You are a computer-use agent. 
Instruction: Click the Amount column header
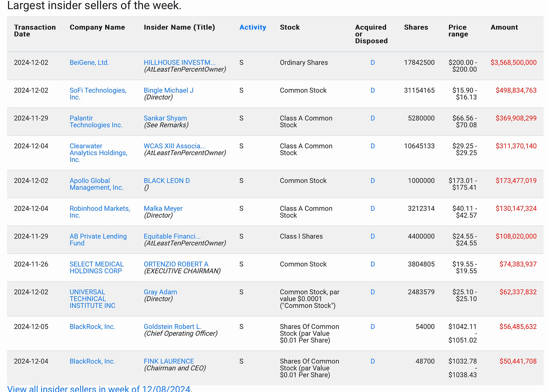pyautogui.click(x=504, y=27)
